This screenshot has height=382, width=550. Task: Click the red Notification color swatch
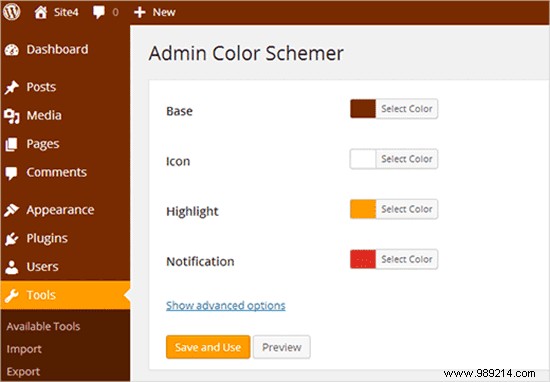coord(363,259)
